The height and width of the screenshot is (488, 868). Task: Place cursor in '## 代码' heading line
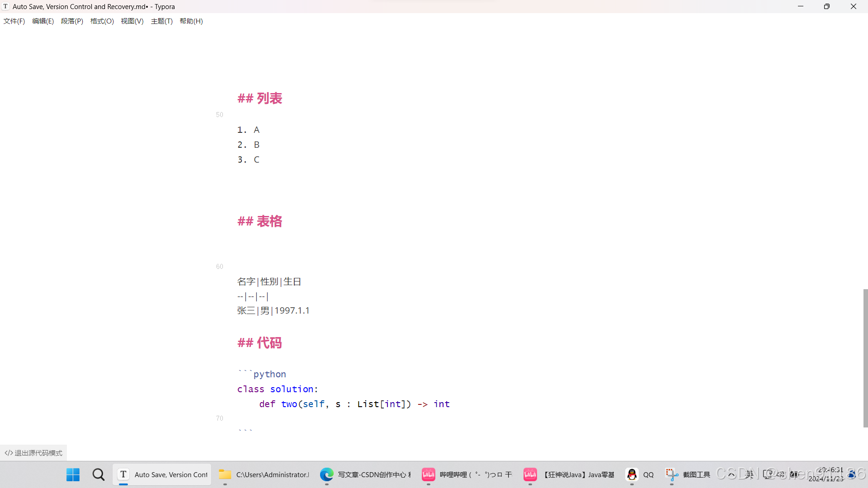(269, 343)
